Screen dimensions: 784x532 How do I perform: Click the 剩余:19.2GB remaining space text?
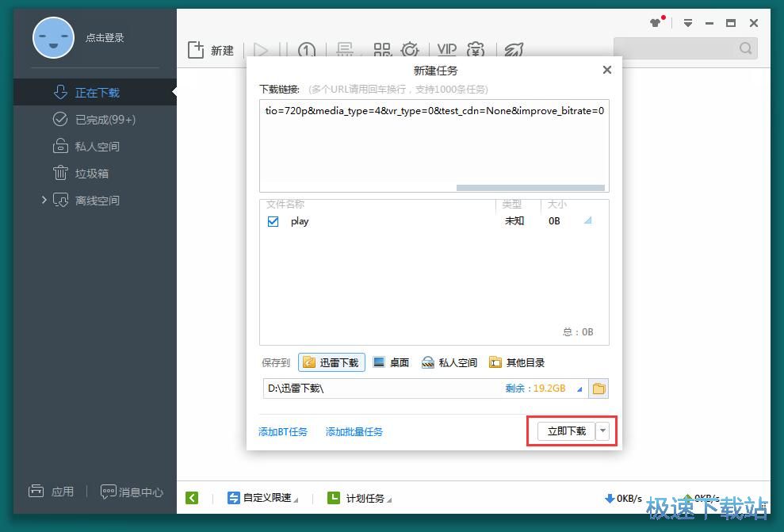535,388
